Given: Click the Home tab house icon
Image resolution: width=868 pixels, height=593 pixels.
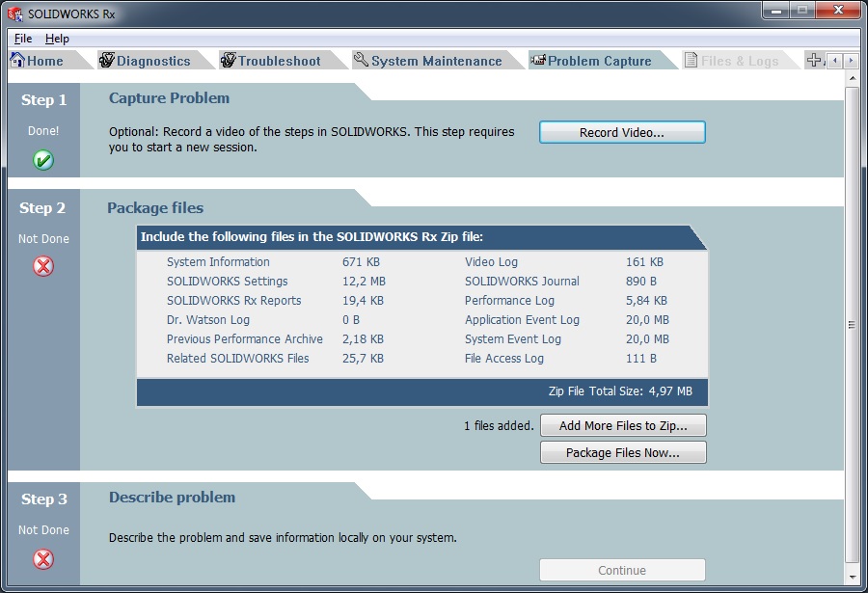Looking at the screenshot, I should (x=16, y=60).
